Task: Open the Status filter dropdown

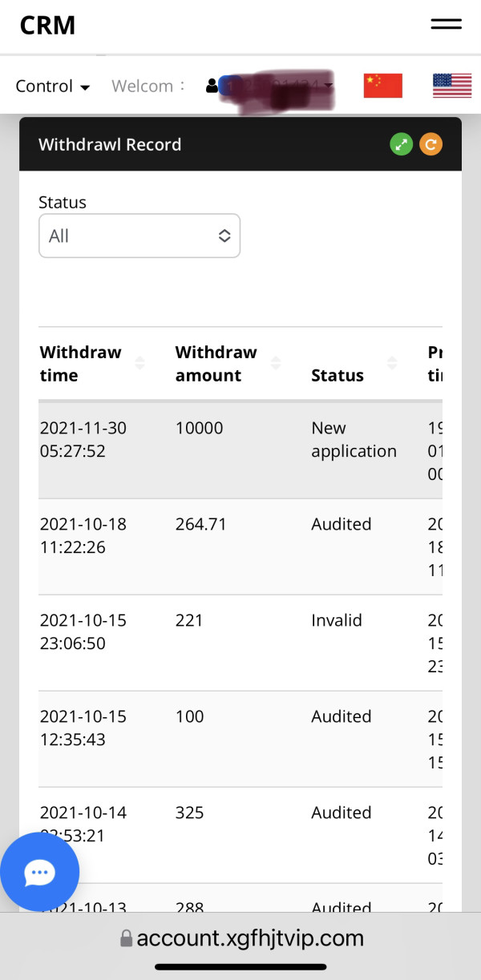Action: coord(139,236)
